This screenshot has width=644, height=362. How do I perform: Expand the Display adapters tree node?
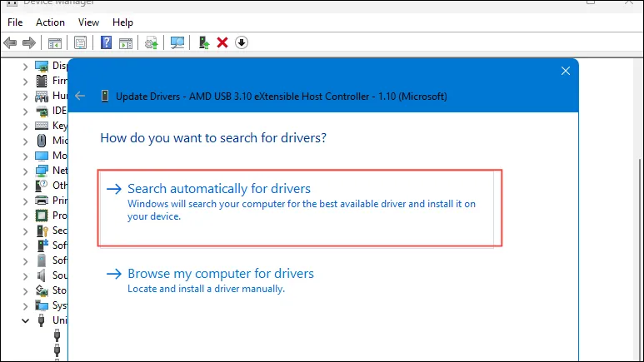click(26, 67)
